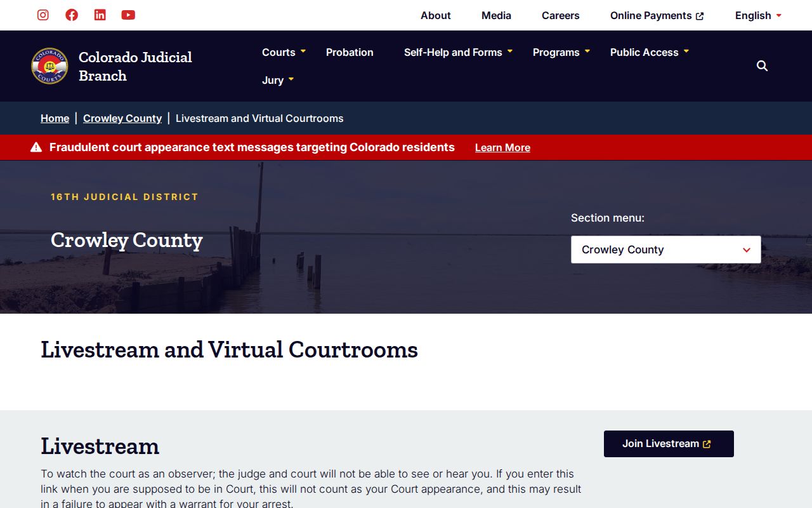812x508 pixels.
Task: Click the 16TH JUDICIAL DISTRICT label
Action: (x=124, y=197)
